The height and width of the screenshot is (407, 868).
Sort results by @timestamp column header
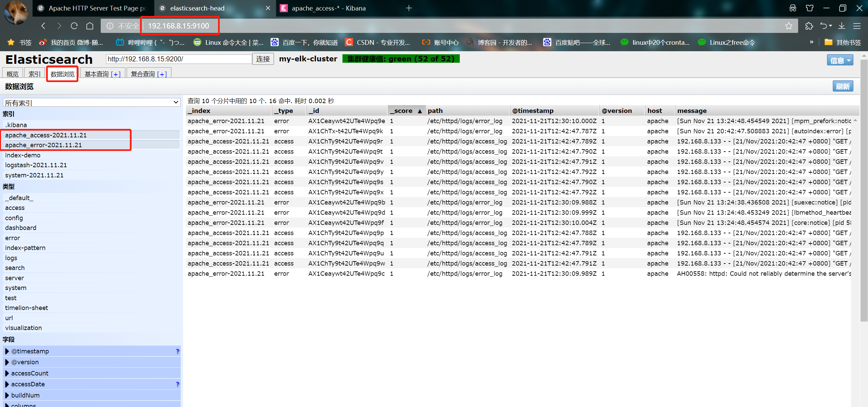(555, 111)
